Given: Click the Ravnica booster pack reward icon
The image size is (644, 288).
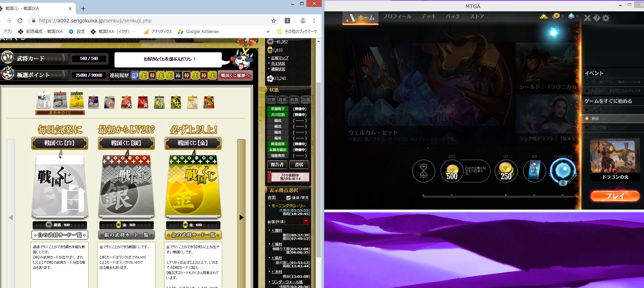Looking at the screenshot, I should pyautogui.click(x=534, y=171).
